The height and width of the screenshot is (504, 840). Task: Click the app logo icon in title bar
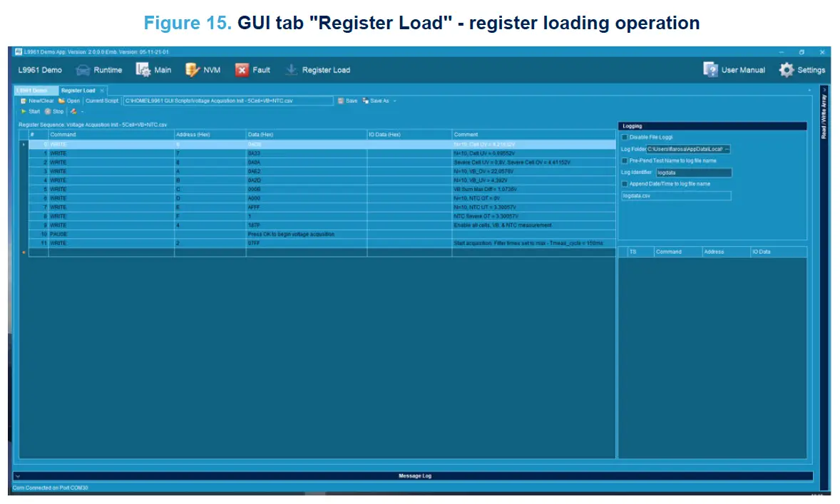click(x=19, y=52)
